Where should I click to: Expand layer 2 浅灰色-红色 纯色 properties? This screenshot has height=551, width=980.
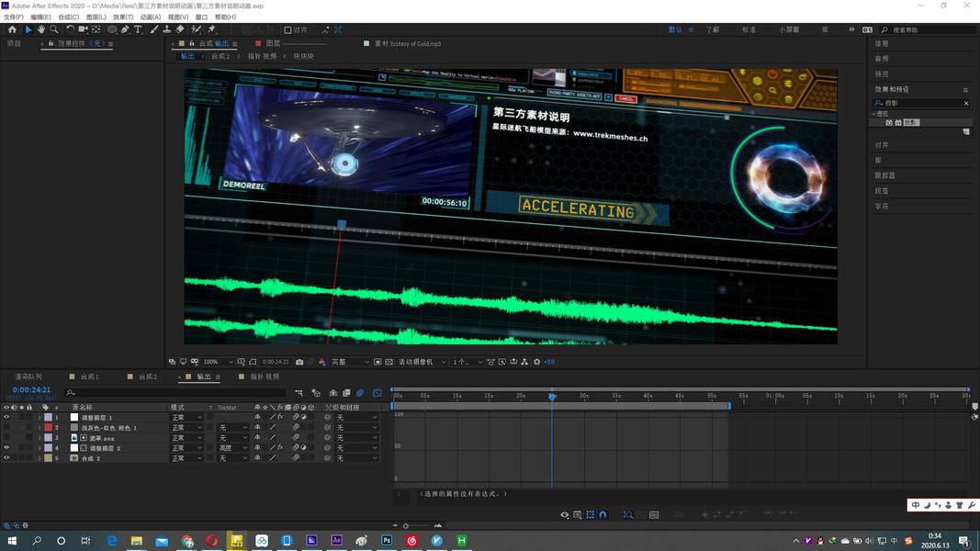(40, 427)
